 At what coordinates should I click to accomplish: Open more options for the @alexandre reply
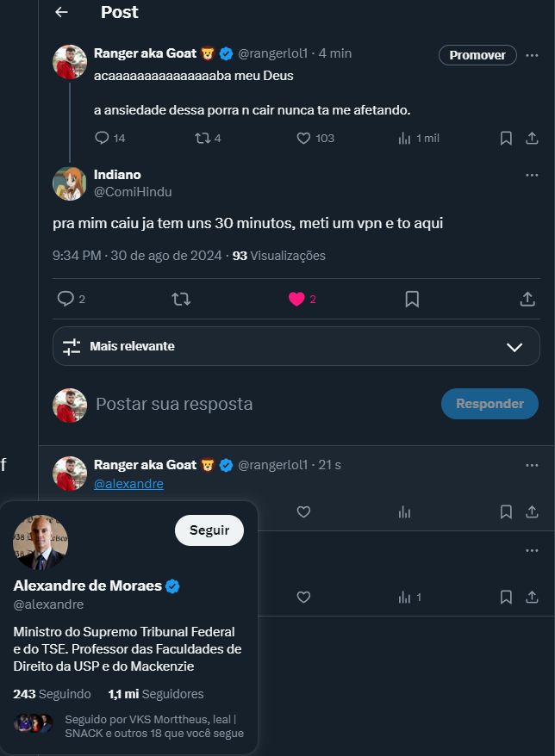(532, 465)
